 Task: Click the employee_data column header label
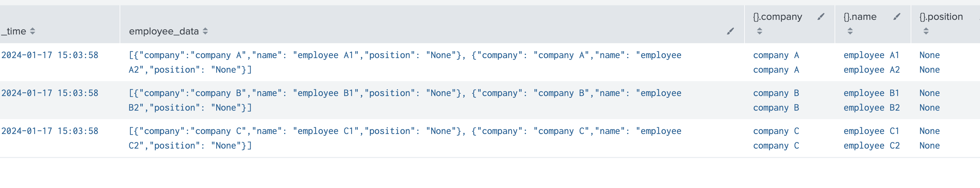164,31
